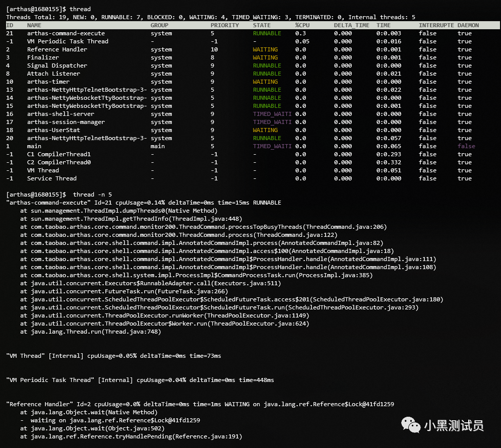The image size is (501, 448).
Task: Click the INTERRUPTE column header
Action: click(436, 25)
